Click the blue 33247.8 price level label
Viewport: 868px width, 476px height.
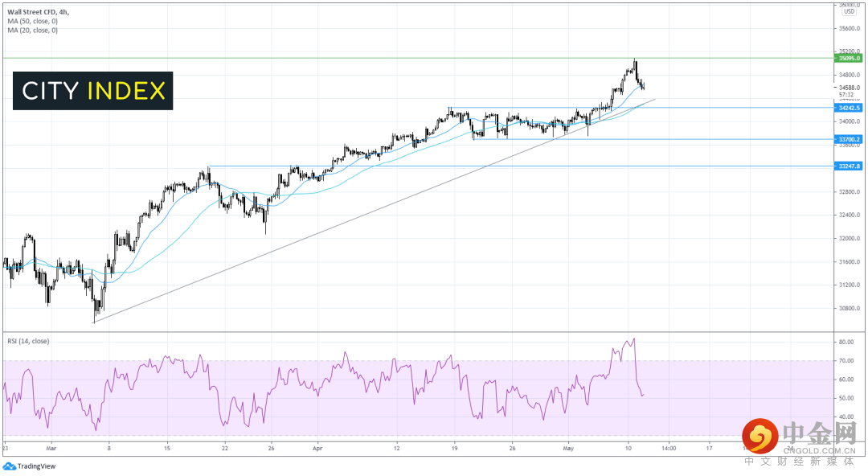tap(849, 166)
